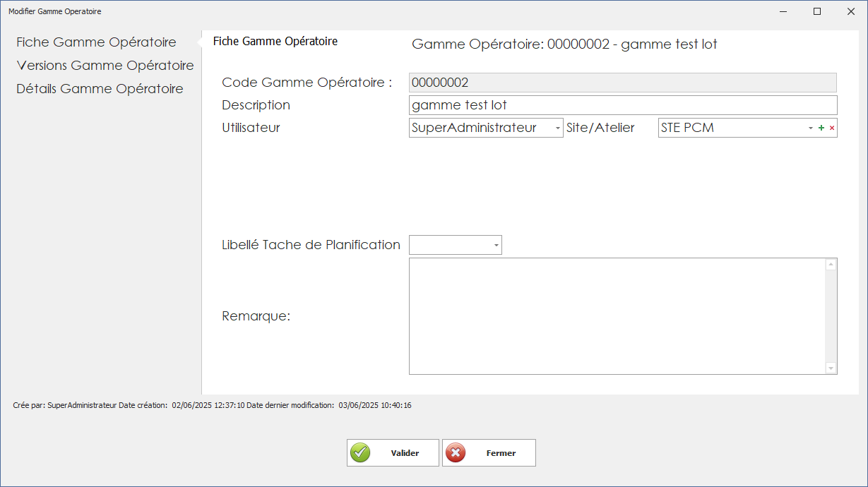Image resolution: width=868 pixels, height=487 pixels.
Task: Click the Remarque scrollbar up arrow
Action: point(831,265)
